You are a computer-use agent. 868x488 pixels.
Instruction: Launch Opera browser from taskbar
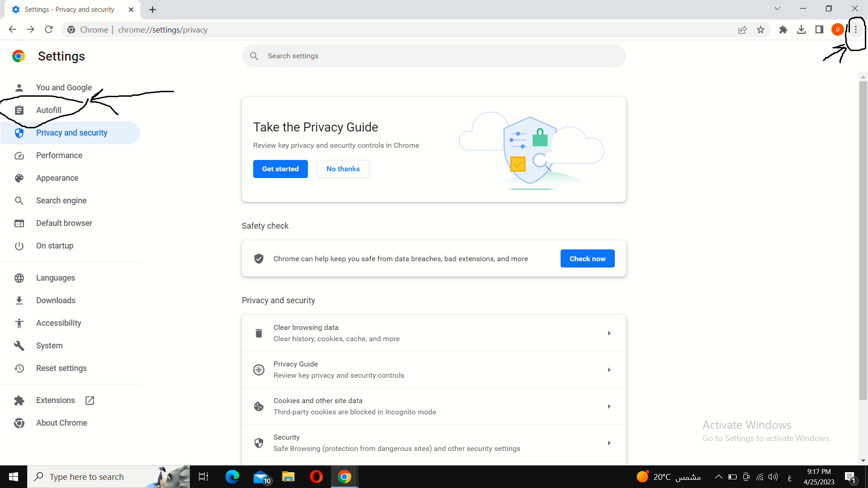pos(316,477)
